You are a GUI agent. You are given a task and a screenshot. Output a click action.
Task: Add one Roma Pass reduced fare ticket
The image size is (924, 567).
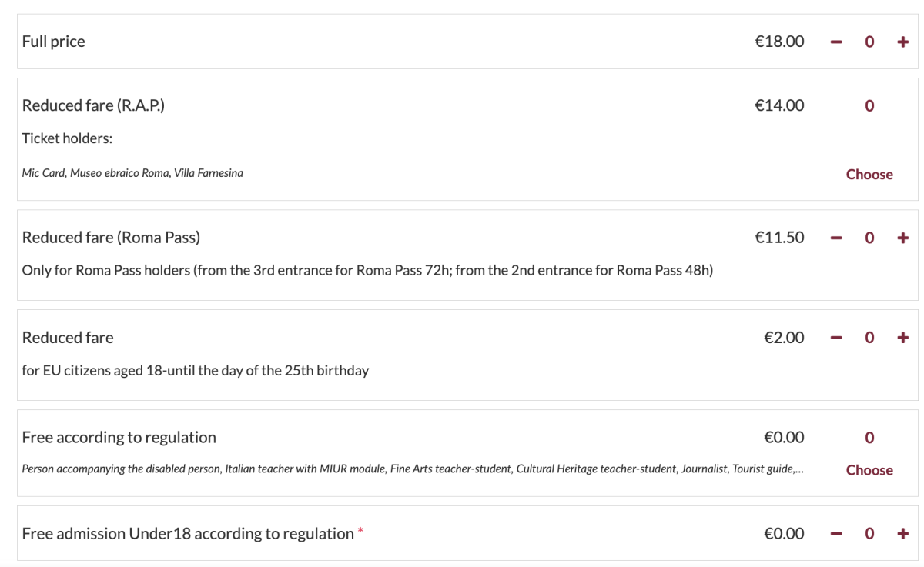click(x=903, y=238)
